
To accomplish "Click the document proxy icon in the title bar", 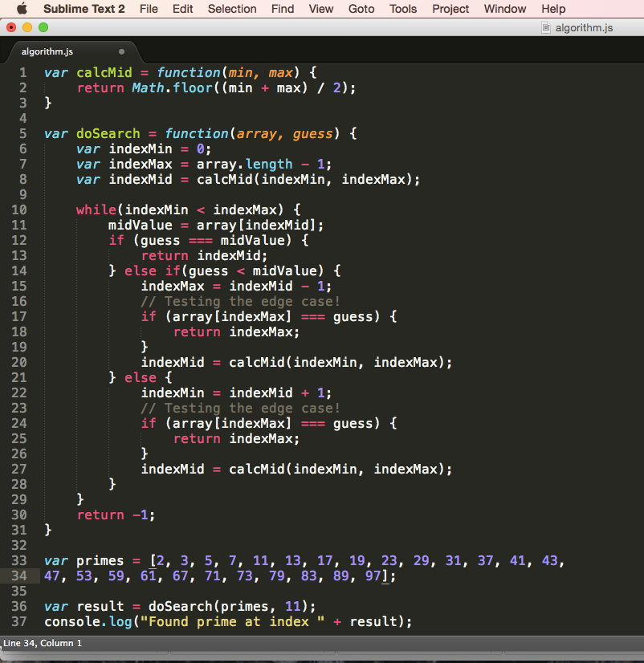I will pos(546,28).
